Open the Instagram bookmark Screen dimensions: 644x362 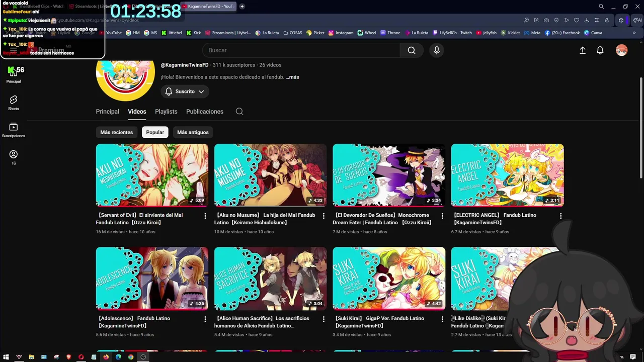point(341,33)
